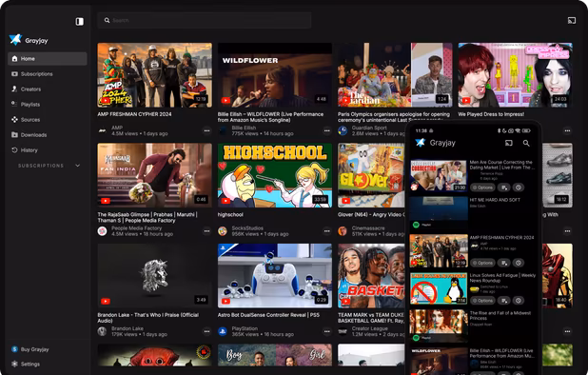Screen dimensions: 588x375
Task: Click the hide icon under mobile AMP FRESHMAN CYPHER
Action: pos(519,263)
